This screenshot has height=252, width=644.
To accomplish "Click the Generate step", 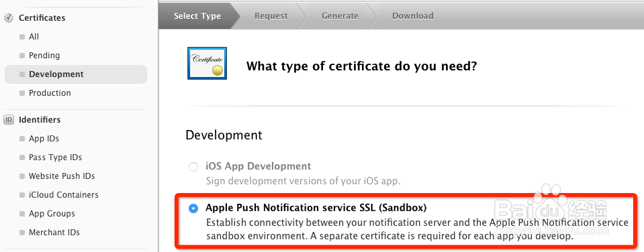I will (340, 16).
